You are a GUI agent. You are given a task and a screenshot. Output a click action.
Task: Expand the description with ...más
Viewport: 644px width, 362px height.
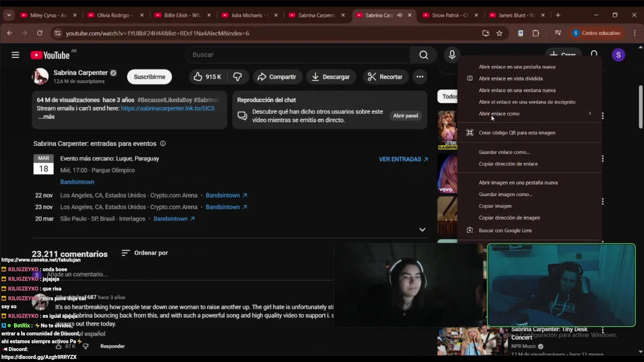coord(46,117)
